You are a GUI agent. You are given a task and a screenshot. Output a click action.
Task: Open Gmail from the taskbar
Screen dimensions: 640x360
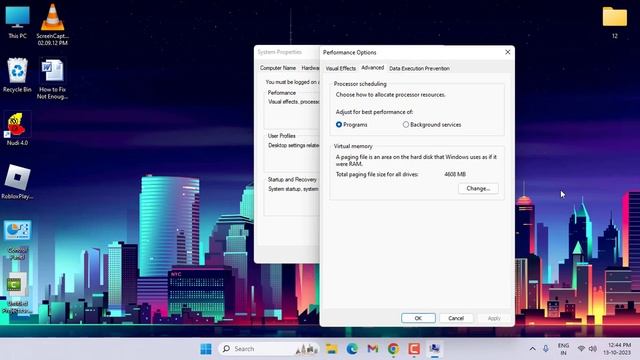pos(373,349)
